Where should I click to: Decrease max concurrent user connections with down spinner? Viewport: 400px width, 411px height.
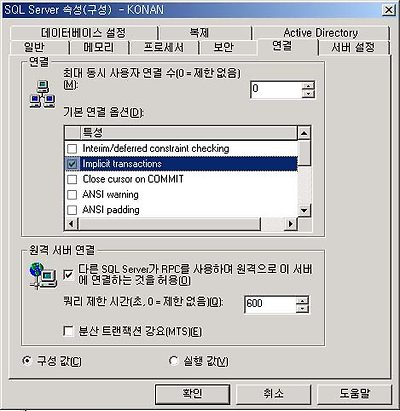pos(308,94)
